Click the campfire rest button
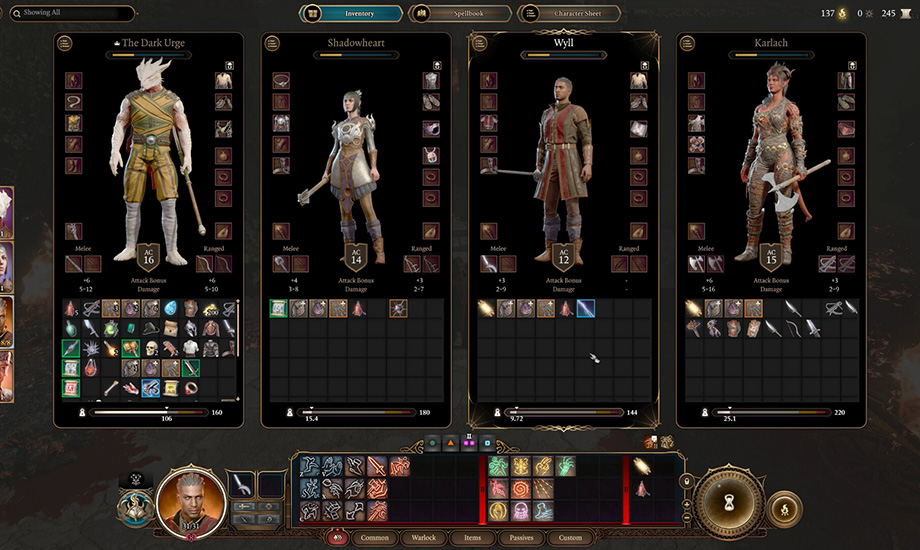 [784, 509]
